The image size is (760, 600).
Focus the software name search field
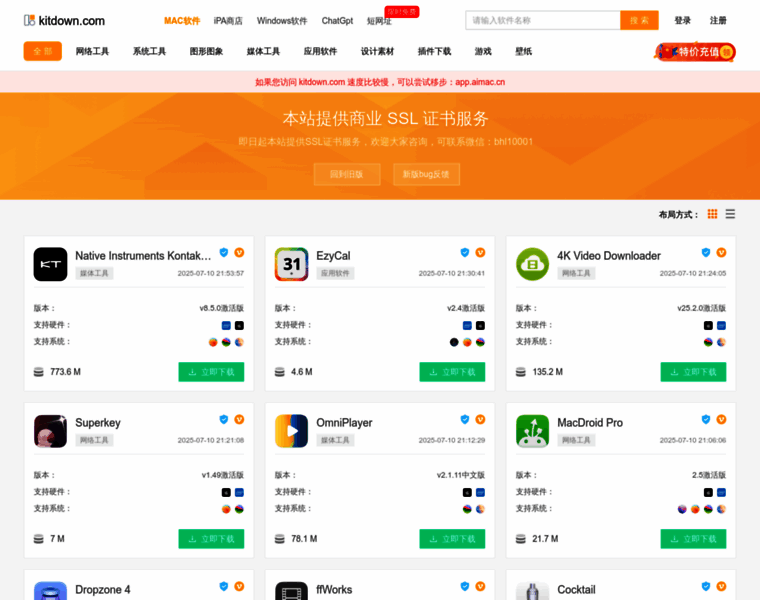click(543, 20)
